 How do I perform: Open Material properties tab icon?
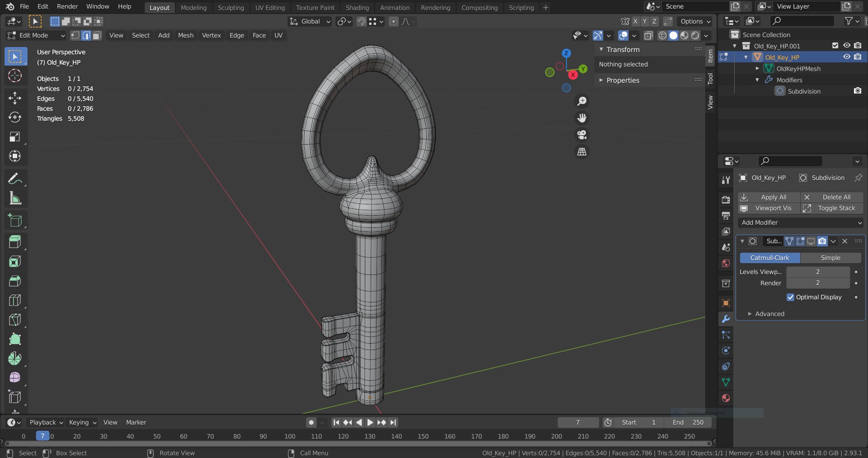point(726,398)
